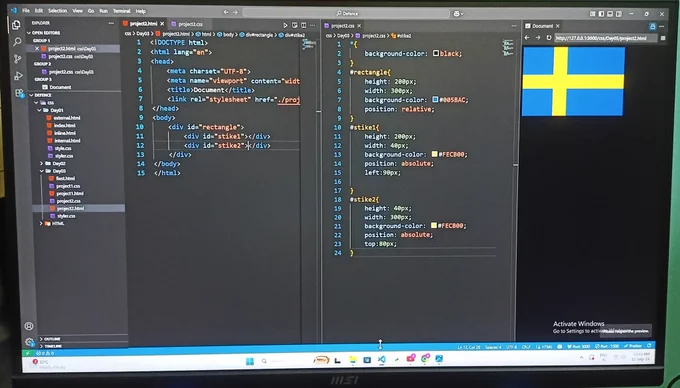Open more actions for first editor group
This screenshot has height=388, width=680.
click(x=313, y=25)
